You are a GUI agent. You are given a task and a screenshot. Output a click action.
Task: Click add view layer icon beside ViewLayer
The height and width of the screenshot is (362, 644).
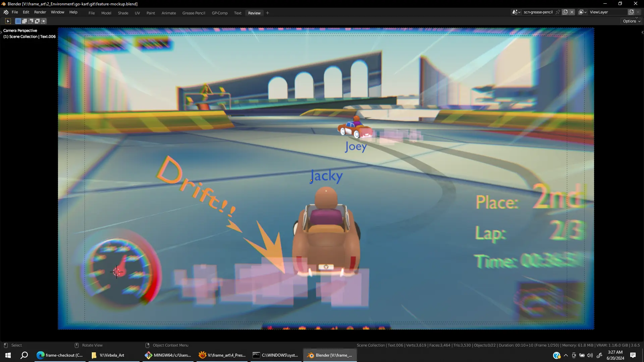point(631,12)
